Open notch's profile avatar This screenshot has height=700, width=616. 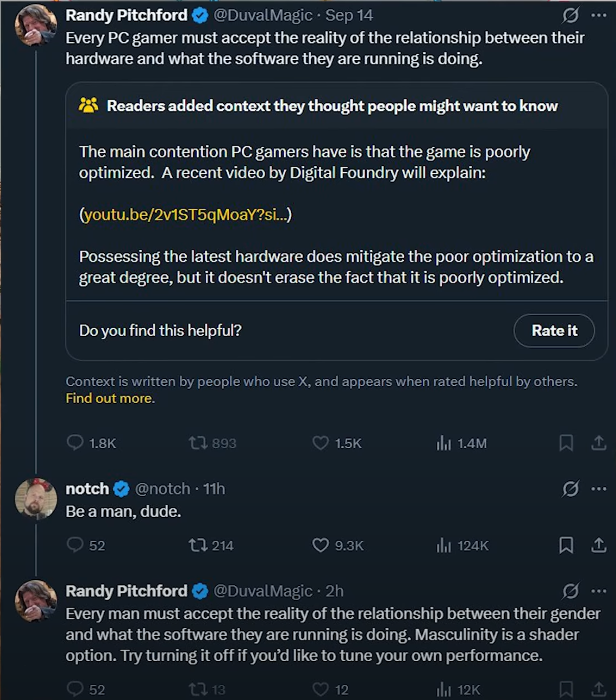click(36, 499)
